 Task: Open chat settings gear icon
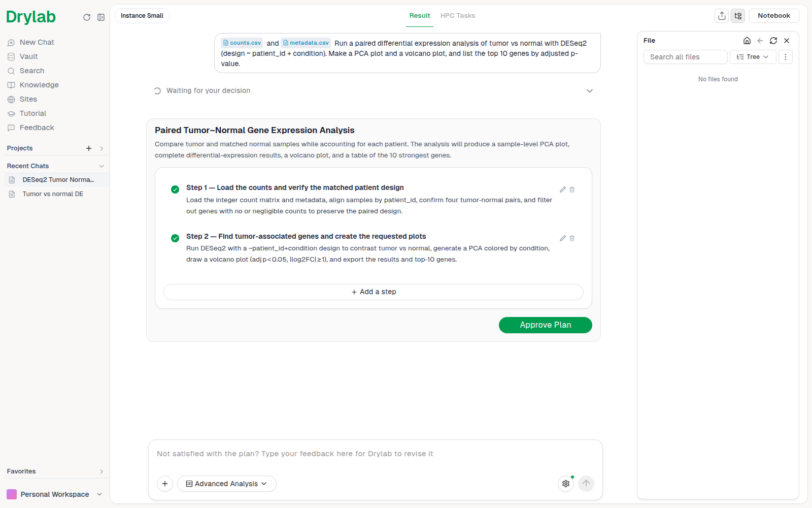pos(566,484)
